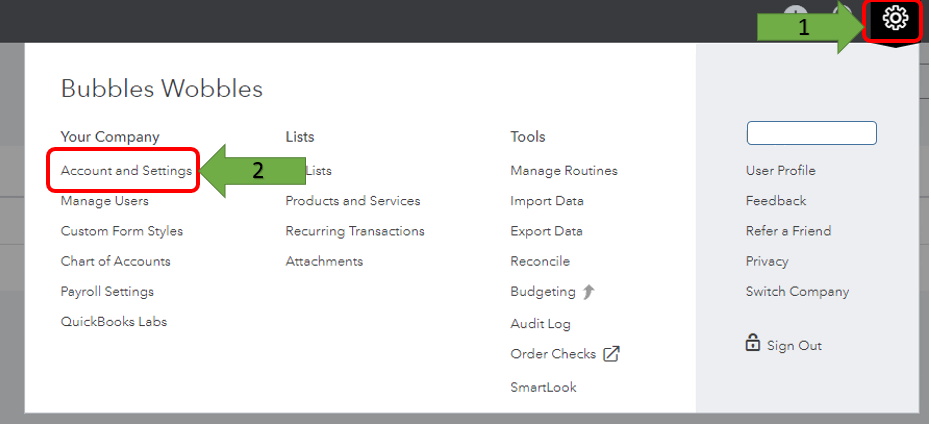Select Switch Company

797,292
